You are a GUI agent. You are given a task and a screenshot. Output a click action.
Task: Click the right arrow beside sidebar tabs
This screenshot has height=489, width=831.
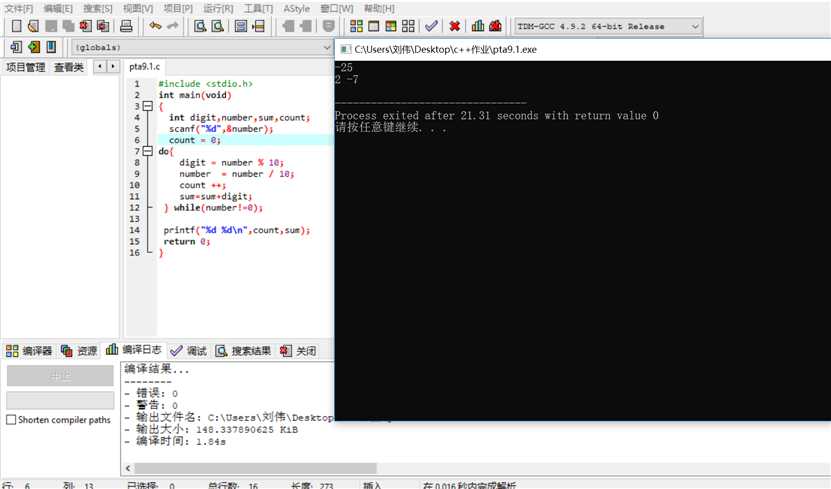tap(112, 66)
